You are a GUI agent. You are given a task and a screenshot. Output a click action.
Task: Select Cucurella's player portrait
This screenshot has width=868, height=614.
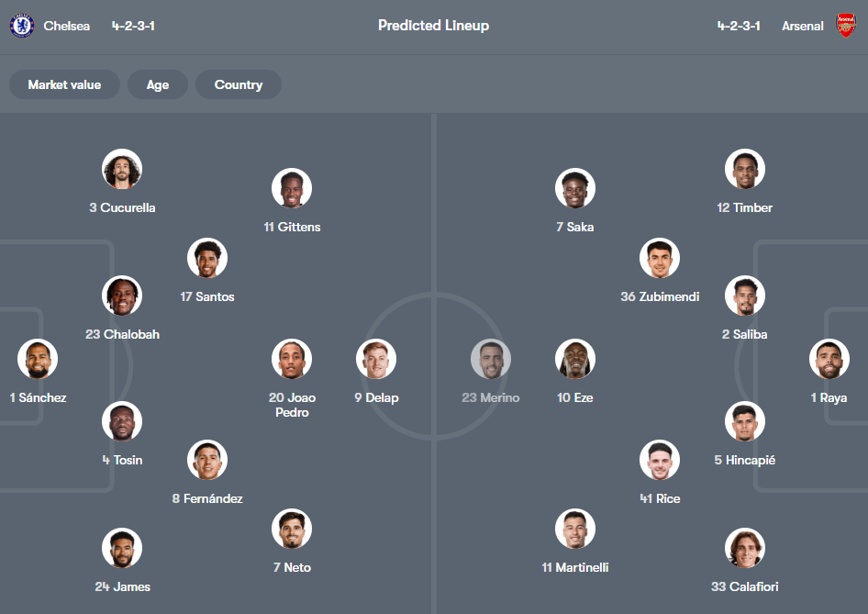coord(122,169)
